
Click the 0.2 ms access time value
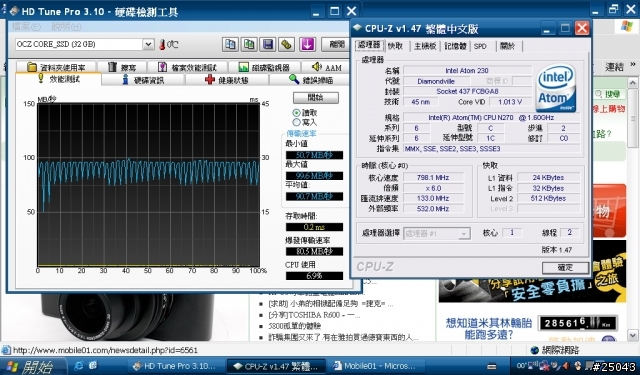tap(314, 227)
